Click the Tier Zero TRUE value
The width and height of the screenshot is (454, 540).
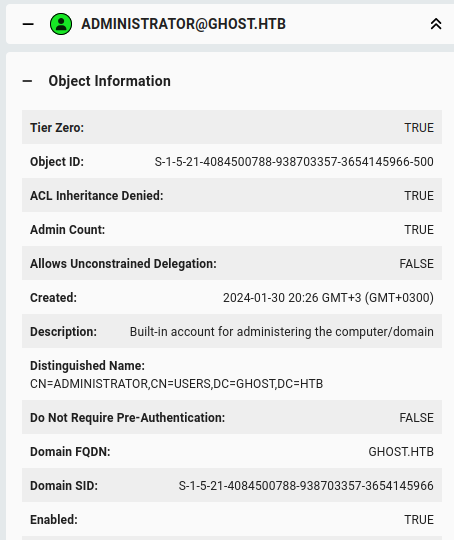419,128
